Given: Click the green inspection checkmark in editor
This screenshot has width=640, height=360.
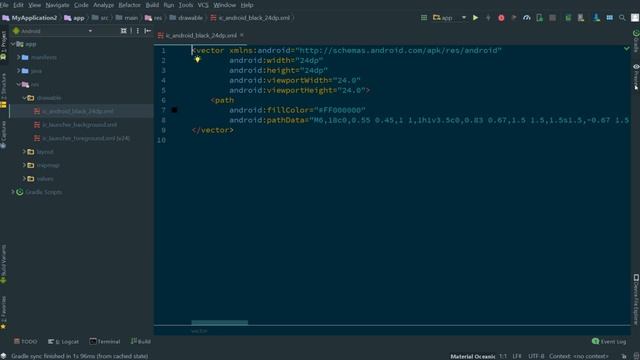Looking at the screenshot, I should 627,49.
